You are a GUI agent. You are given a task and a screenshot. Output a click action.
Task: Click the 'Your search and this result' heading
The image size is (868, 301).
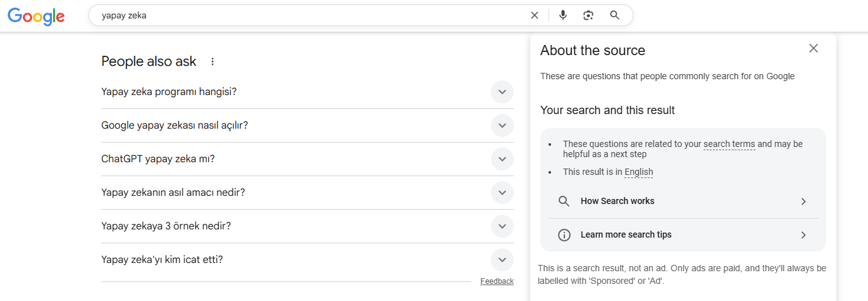pos(607,110)
